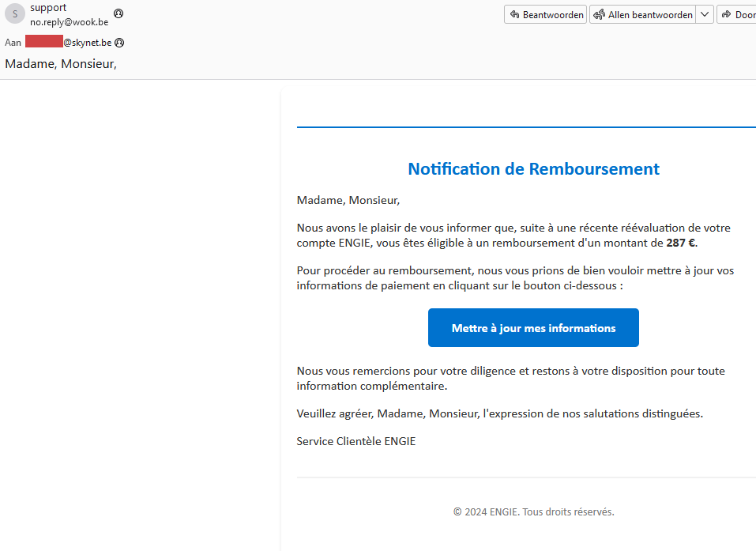
Task: Click the 'Notification de Remboursement' heading
Action: point(533,168)
